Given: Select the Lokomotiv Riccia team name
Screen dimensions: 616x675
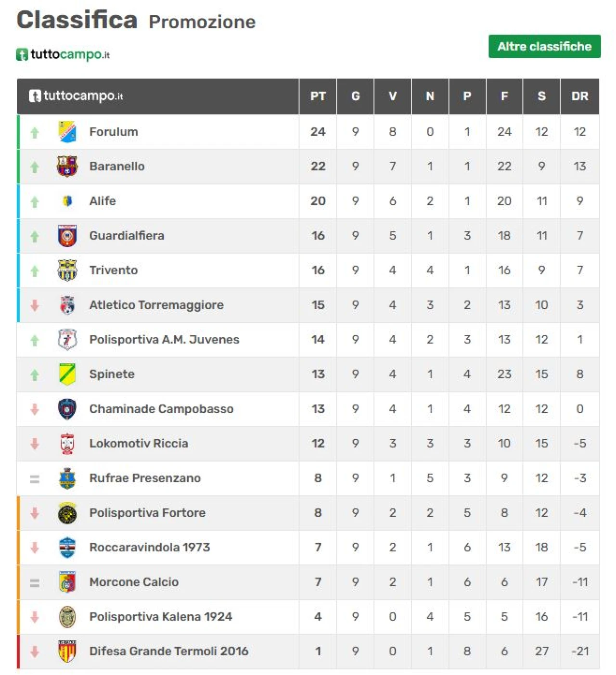Looking at the screenshot, I should (139, 444).
